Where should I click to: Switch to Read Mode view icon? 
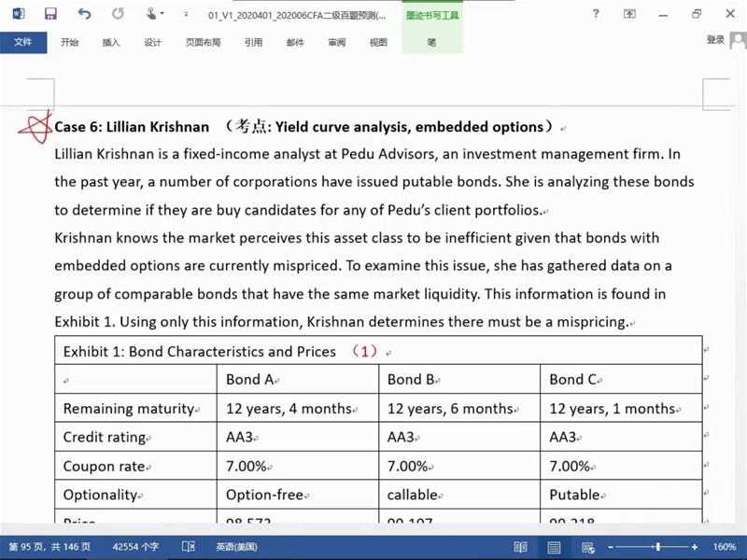[520, 547]
